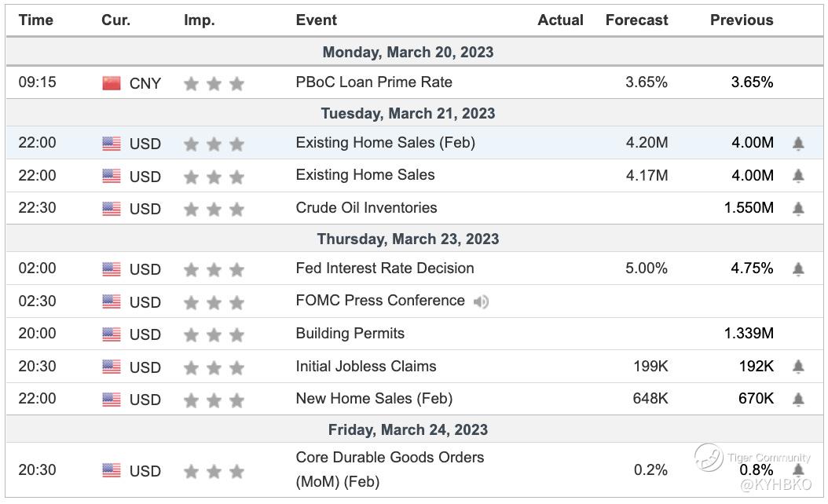The width and height of the screenshot is (828, 504).
Task: Click the US flag in Building Permits row
Action: tap(112, 334)
